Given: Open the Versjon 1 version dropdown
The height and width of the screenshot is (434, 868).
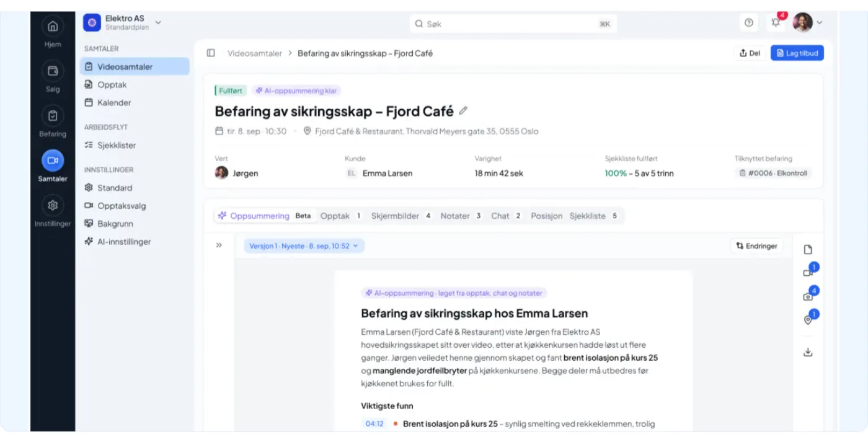Looking at the screenshot, I should coord(304,246).
